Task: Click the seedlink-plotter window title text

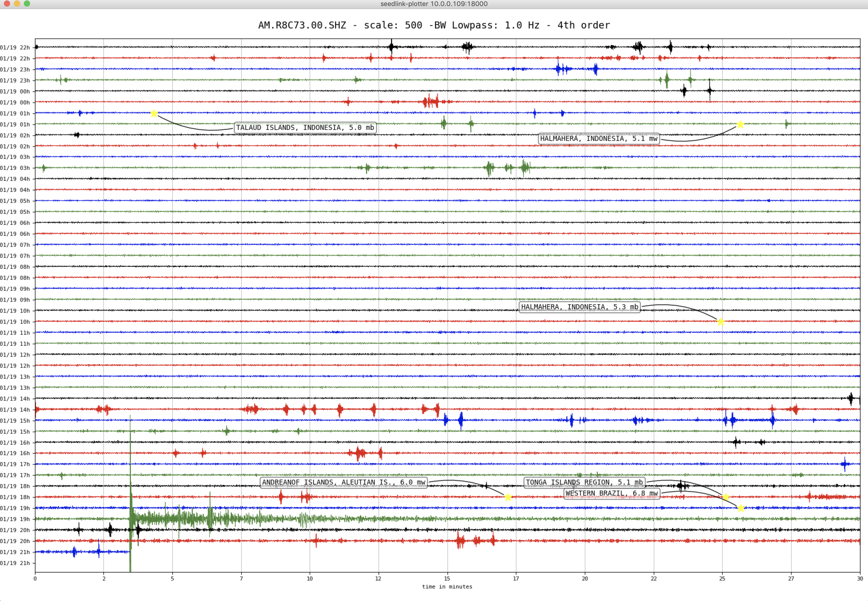Action: tap(434, 4)
